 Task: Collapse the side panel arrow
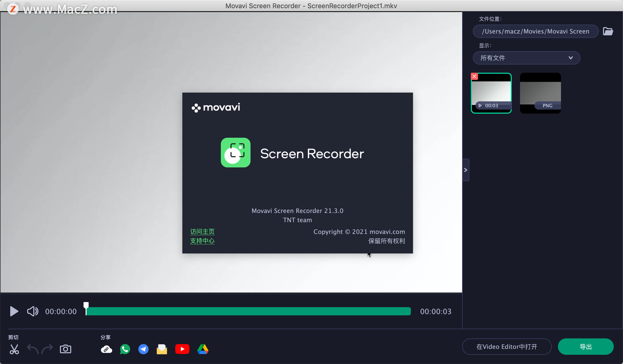pos(466,170)
